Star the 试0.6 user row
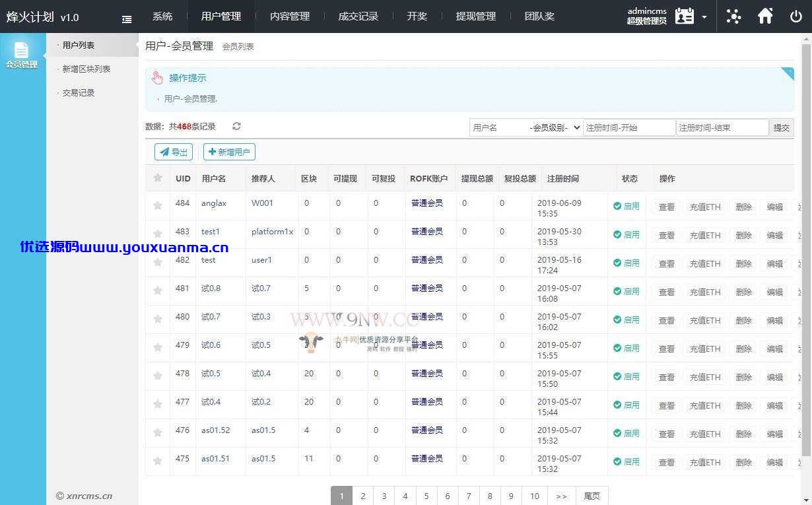The image size is (812, 505). pyautogui.click(x=158, y=347)
